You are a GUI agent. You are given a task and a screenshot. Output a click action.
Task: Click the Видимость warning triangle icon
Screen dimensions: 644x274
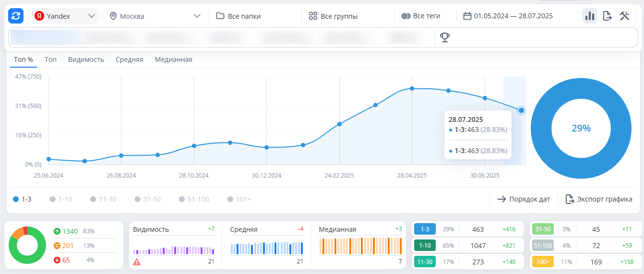tap(137, 262)
